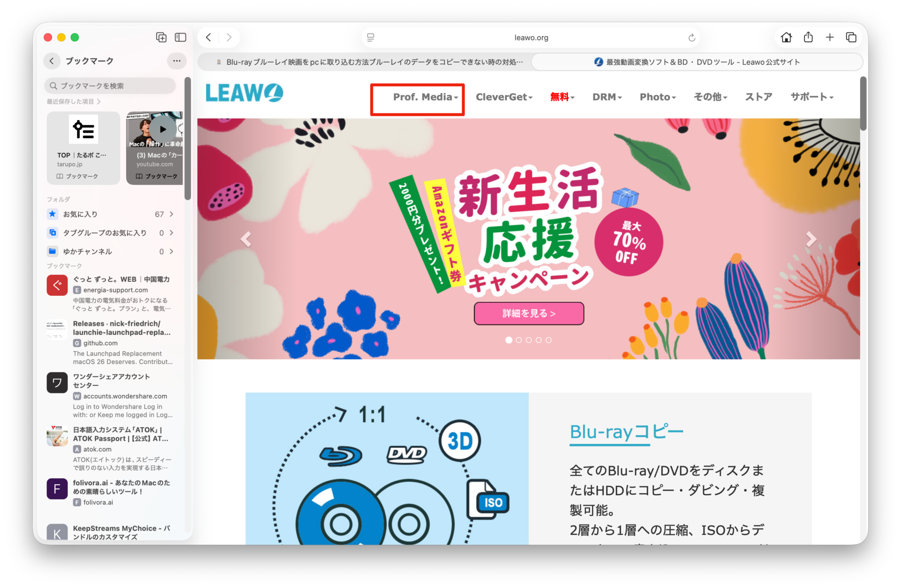Click the web page vertical scrollbar

tap(863, 104)
